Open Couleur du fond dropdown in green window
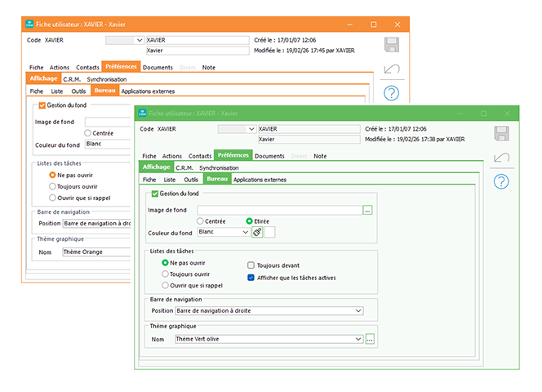Viewport: 542px width, 392px height. [x=224, y=232]
